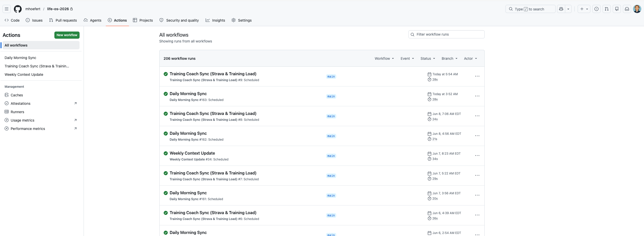
Task: Select Daily Morning Sync workflow in sidebar
Action: click(41, 58)
